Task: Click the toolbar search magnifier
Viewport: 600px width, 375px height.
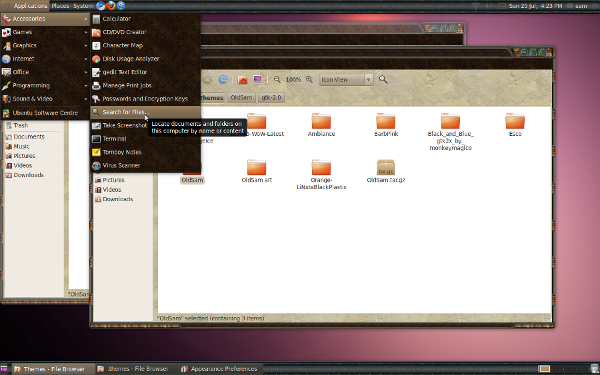Action: click(x=383, y=80)
